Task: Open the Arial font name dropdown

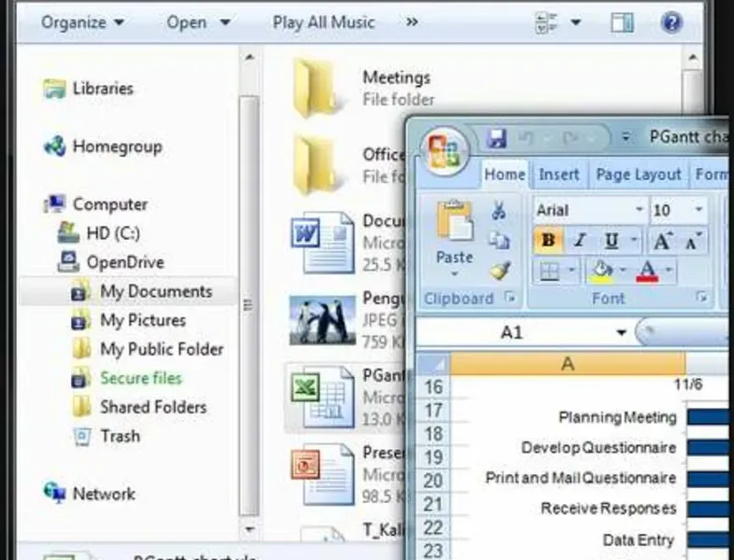Action: click(x=639, y=209)
